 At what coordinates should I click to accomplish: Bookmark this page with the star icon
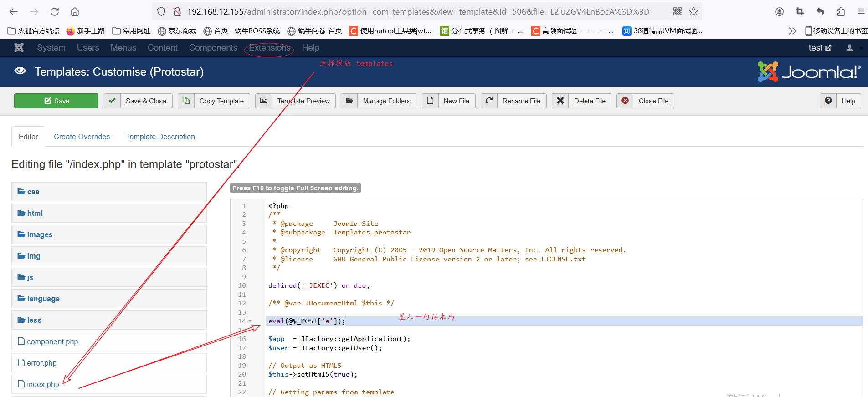coord(693,11)
